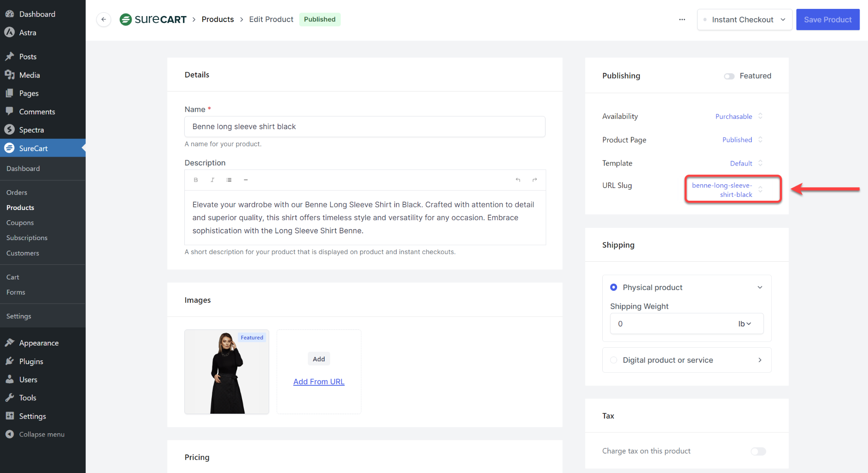
Task: Click the italic formatting icon
Action: [x=212, y=180]
